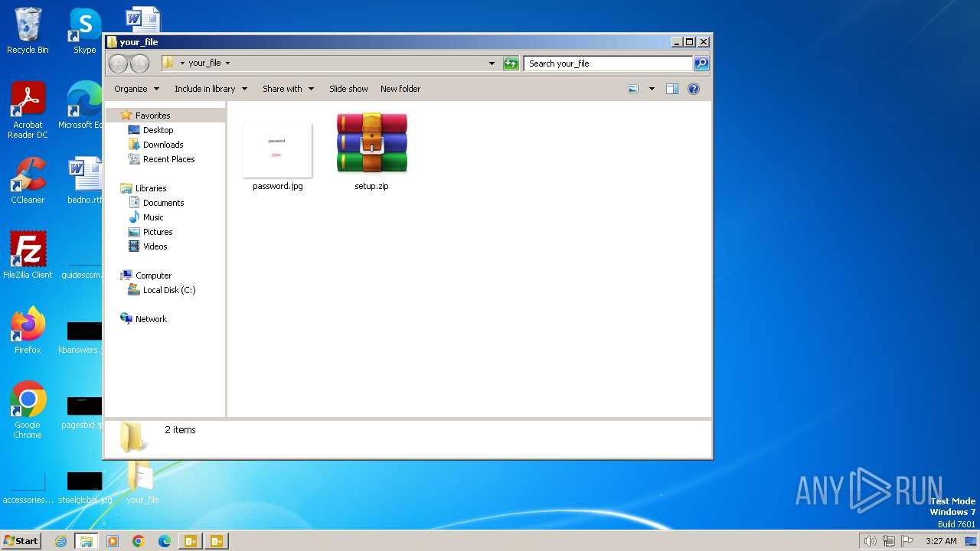Screen dimensions: 980x551
Task: Select the FileZilla Client desktop icon
Action: pyautogui.click(x=28, y=255)
